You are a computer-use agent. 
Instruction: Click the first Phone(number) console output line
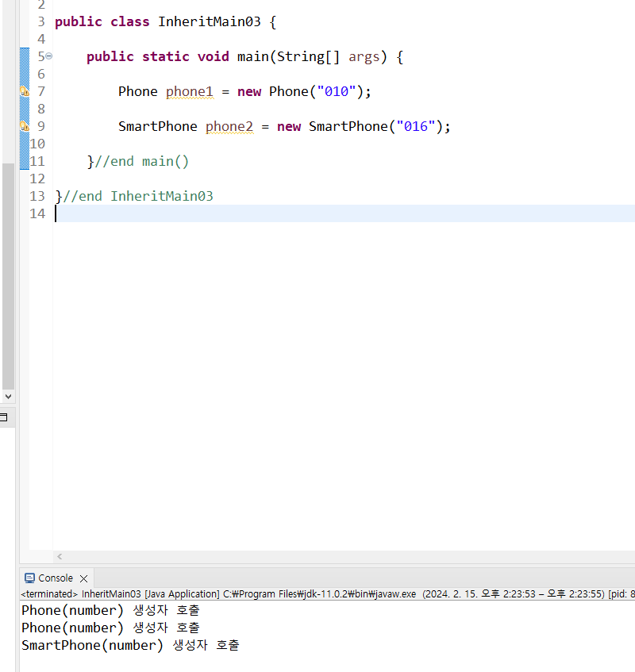pos(110,610)
